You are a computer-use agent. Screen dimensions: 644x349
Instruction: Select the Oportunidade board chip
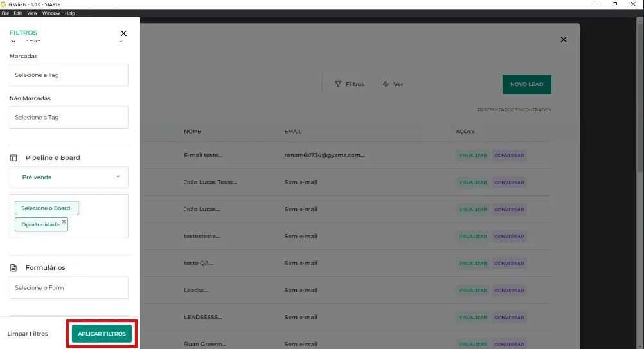click(40, 224)
